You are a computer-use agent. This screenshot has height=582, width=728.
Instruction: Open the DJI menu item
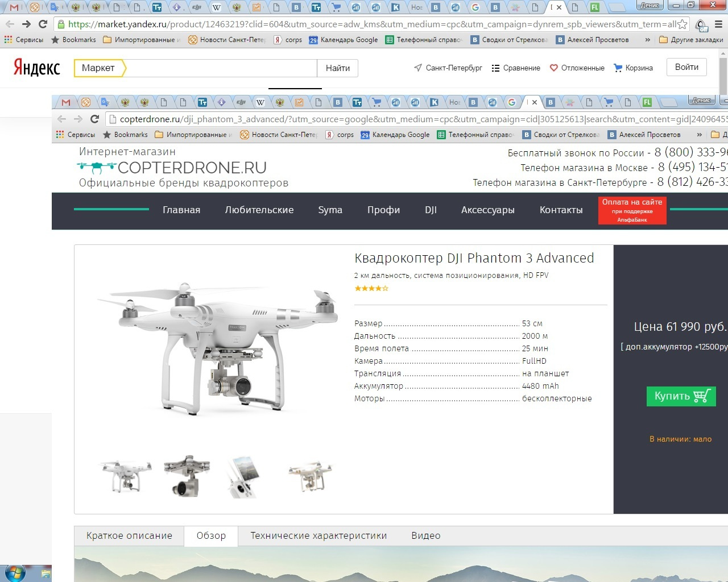(x=431, y=210)
